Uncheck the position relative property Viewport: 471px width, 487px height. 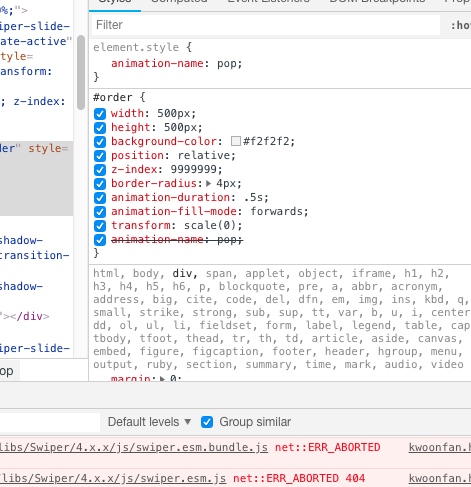tap(100, 156)
